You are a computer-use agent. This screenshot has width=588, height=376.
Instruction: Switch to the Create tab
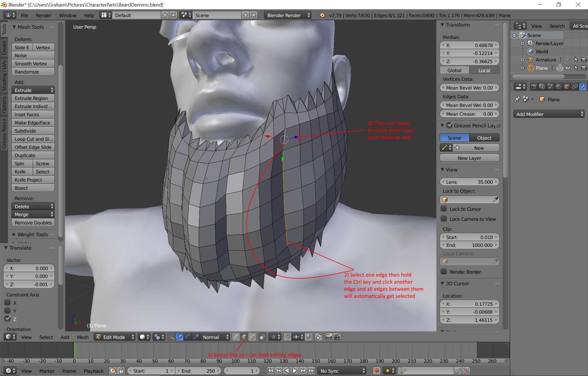click(x=4, y=48)
